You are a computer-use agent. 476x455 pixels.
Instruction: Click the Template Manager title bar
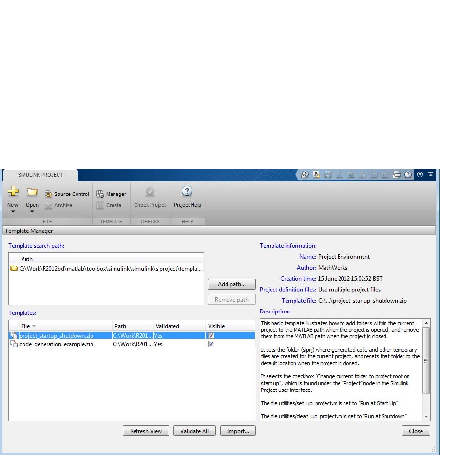[219, 231]
